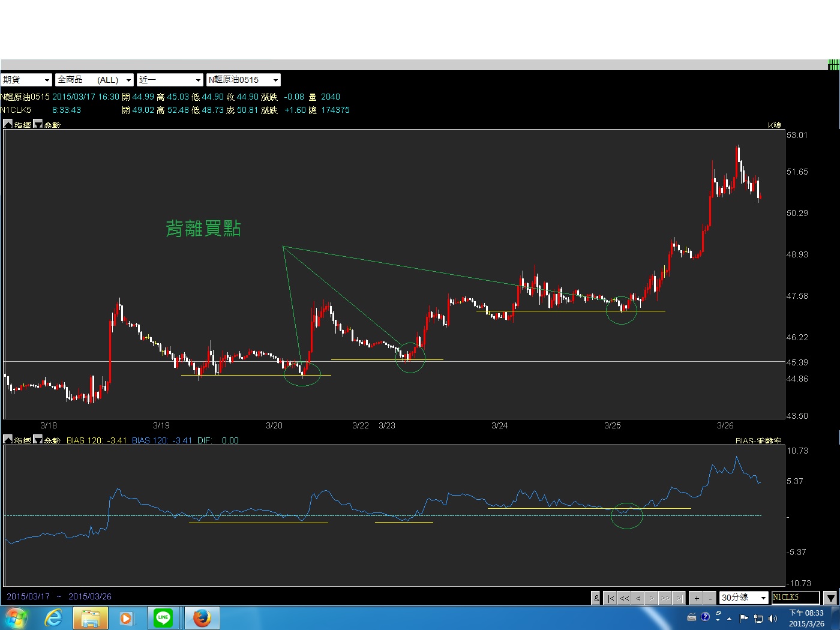Click the volume speaker icon in tray
The height and width of the screenshot is (630, 840).
point(773,619)
